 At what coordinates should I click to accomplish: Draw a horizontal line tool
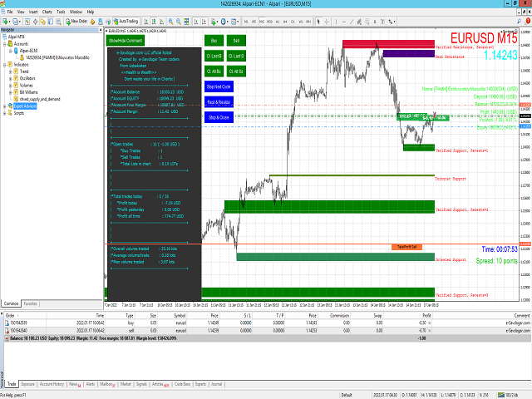[x=344, y=22]
